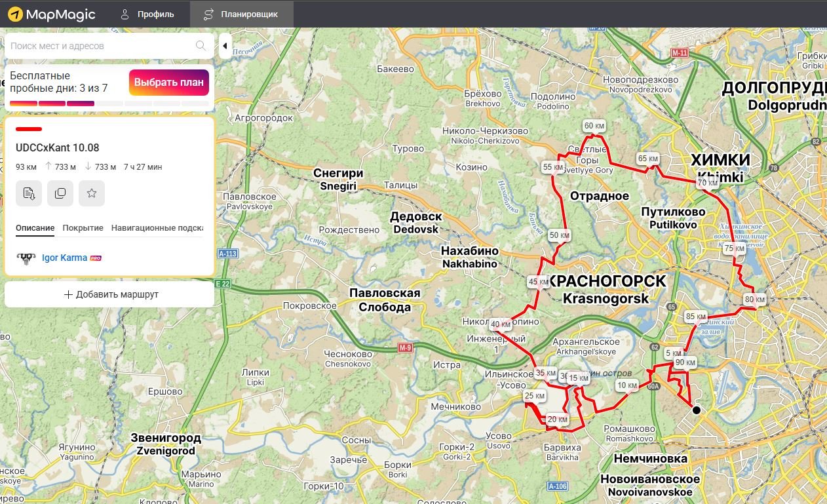This screenshot has height=504, width=827.
Task: Click the PRO badge beside Igor Karma
Action: pyautogui.click(x=96, y=258)
